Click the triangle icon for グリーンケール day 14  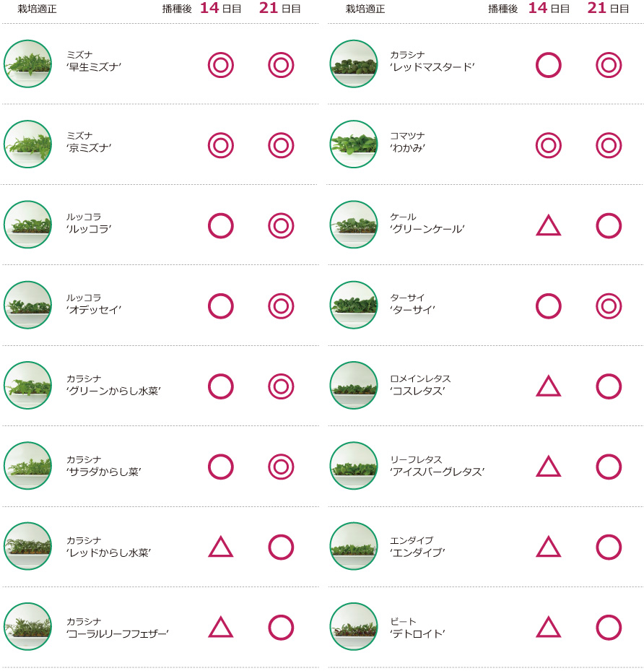(548, 225)
